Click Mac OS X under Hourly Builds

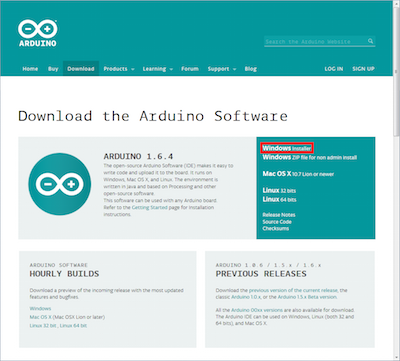pos(40,317)
